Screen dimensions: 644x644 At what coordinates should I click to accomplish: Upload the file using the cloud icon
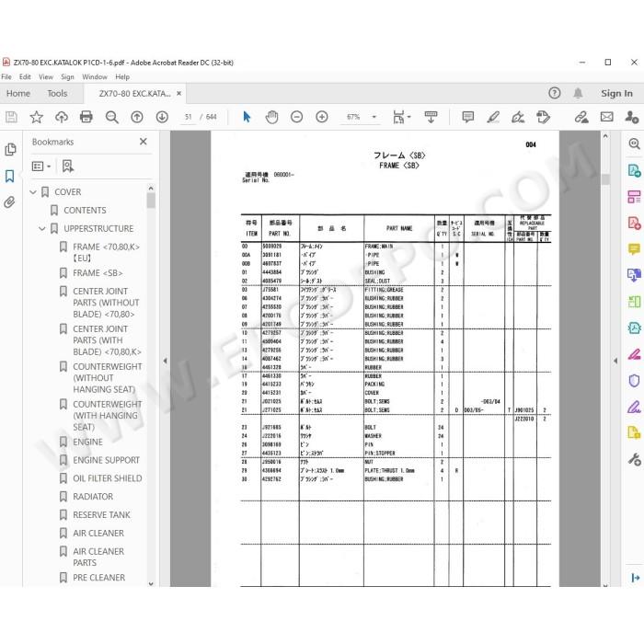(62, 117)
